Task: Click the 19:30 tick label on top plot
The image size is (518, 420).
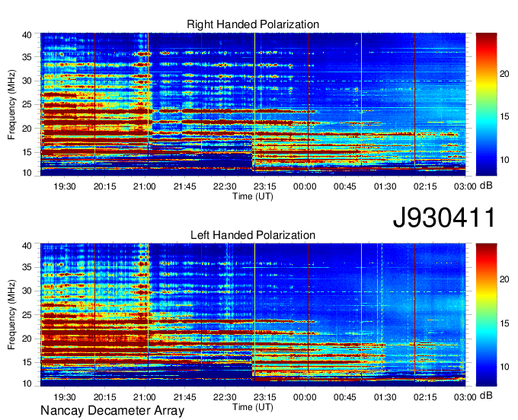Action: pyautogui.click(x=65, y=186)
